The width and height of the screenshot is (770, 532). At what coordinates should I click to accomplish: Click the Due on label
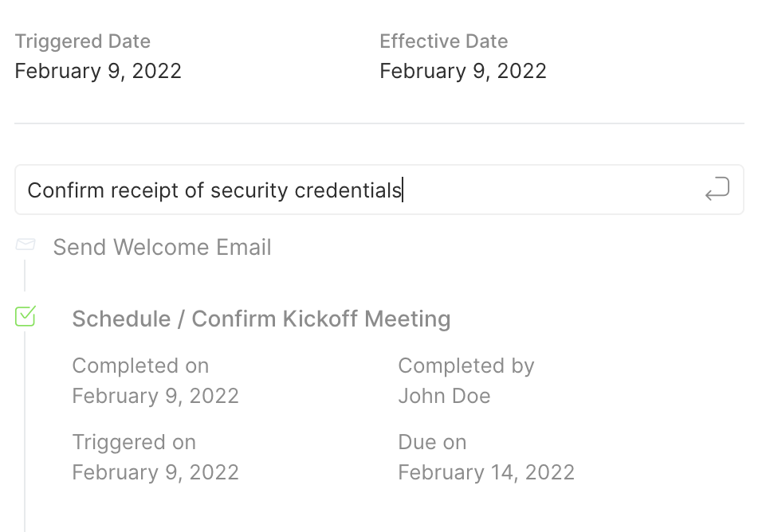click(x=432, y=442)
